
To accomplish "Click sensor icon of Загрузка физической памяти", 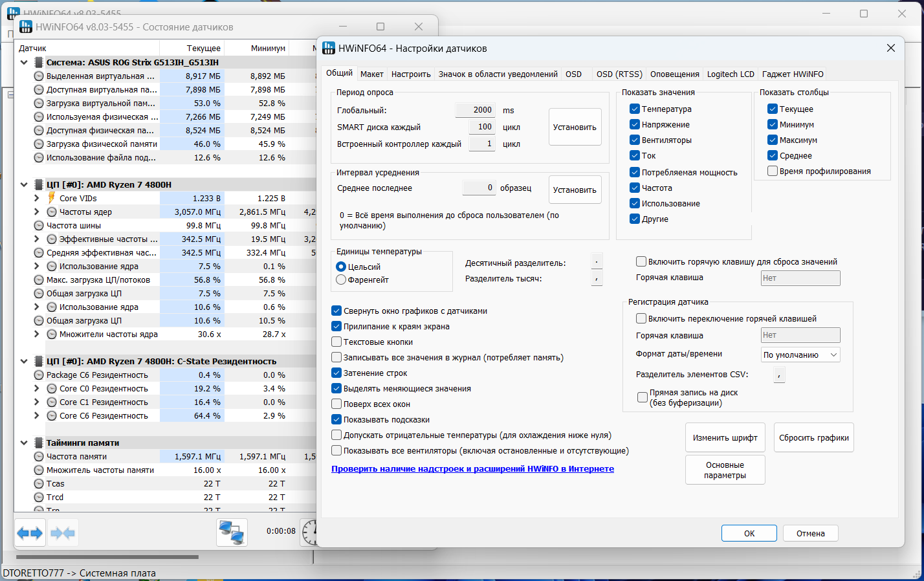I will (x=39, y=144).
